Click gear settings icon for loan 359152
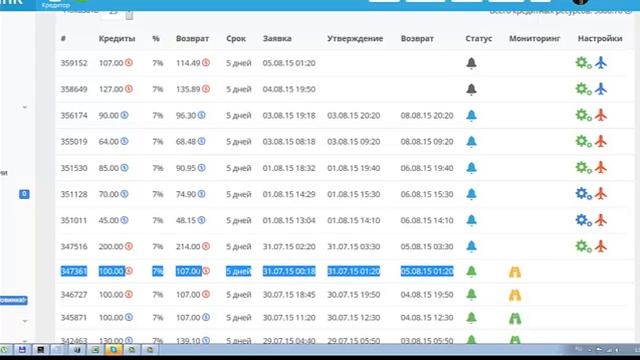 (583, 63)
